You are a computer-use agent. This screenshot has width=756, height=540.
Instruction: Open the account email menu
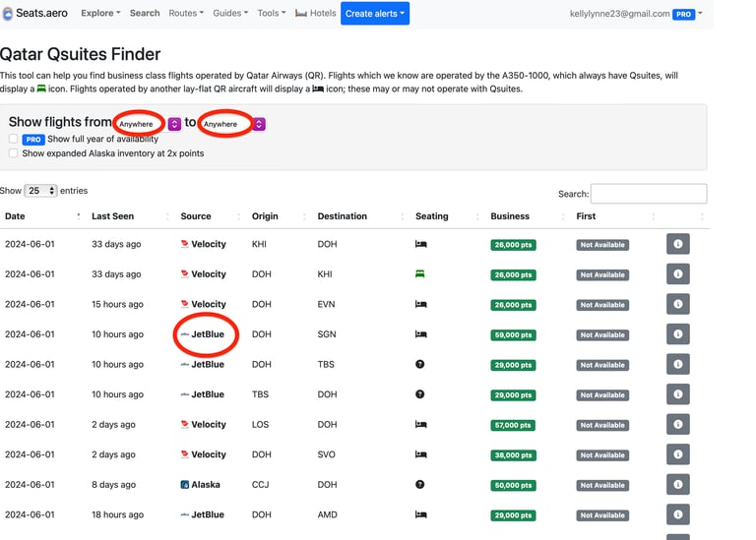[636, 14]
